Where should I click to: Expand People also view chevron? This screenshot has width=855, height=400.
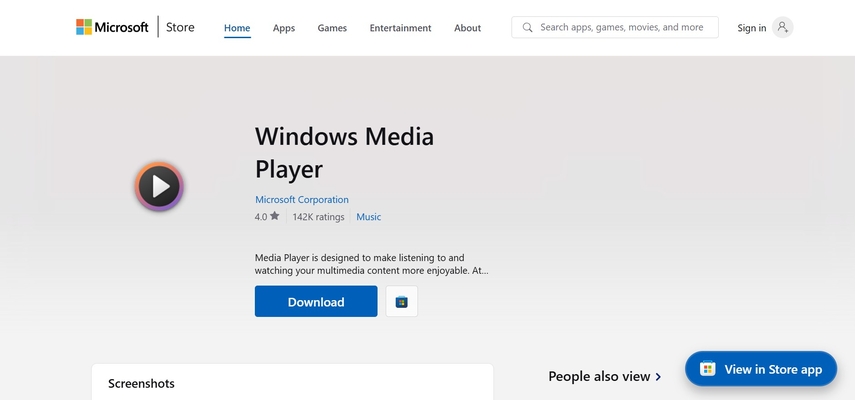tap(658, 377)
